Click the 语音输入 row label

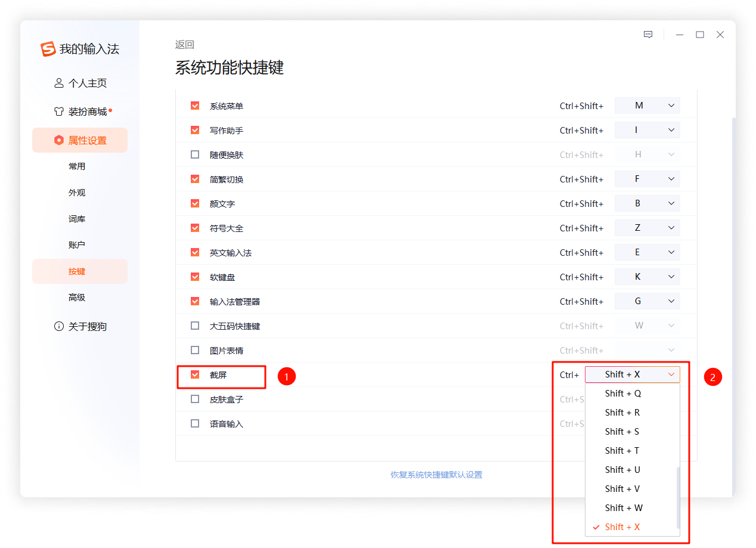(x=227, y=423)
